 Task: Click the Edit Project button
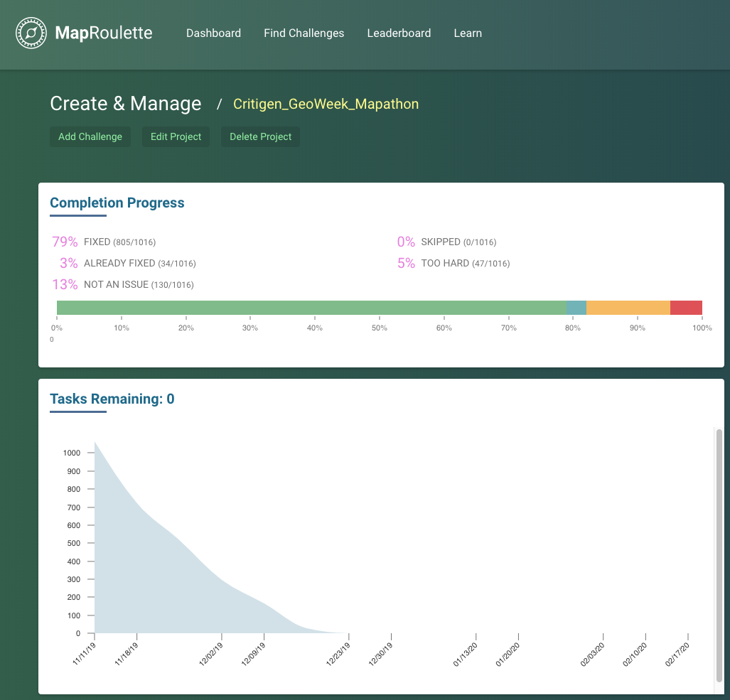pyautogui.click(x=176, y=137)
